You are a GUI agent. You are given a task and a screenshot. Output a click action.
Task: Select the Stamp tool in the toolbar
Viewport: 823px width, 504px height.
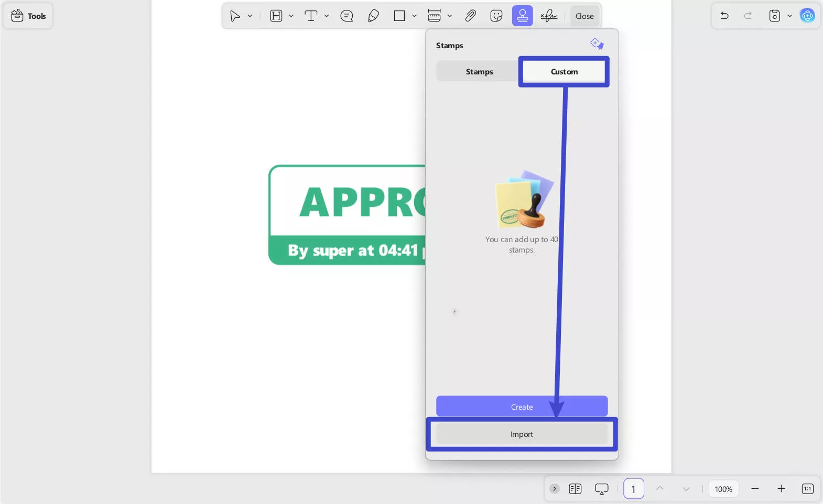[x=522, y=16]
